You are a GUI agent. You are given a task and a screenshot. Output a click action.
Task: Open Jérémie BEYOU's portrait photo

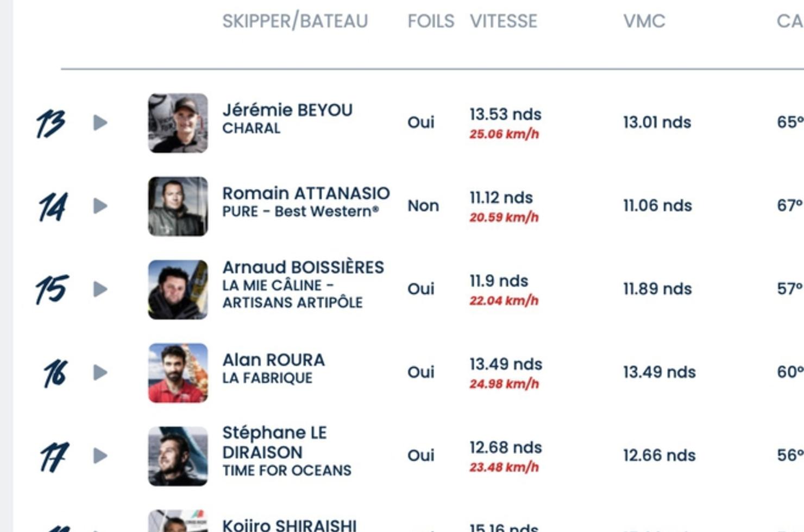(178, 123)
